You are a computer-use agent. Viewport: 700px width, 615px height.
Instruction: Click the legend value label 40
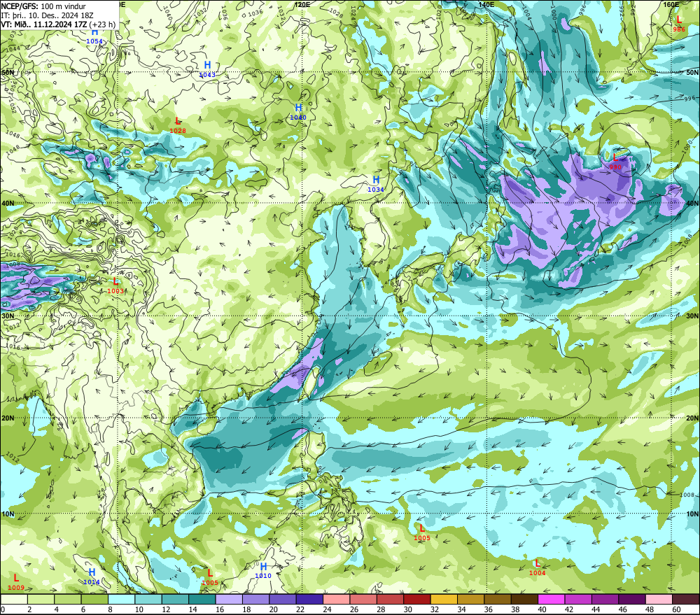tap(542, 609)
